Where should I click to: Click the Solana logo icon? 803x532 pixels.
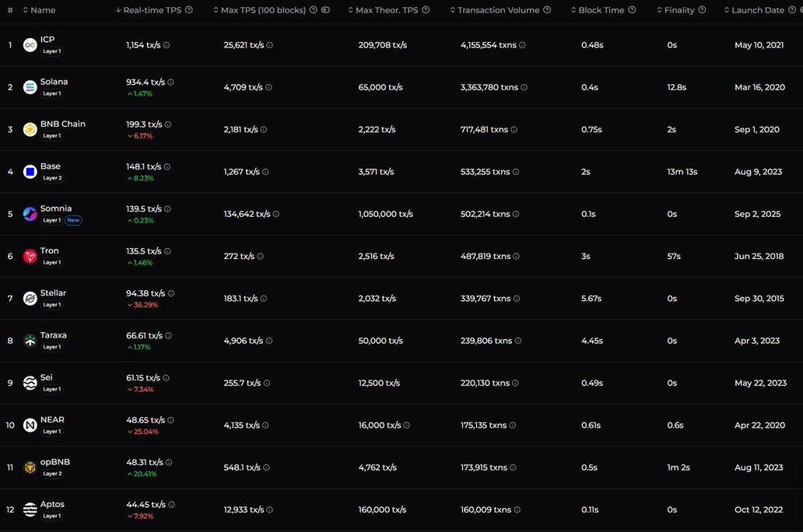click(x=30, y=87)
